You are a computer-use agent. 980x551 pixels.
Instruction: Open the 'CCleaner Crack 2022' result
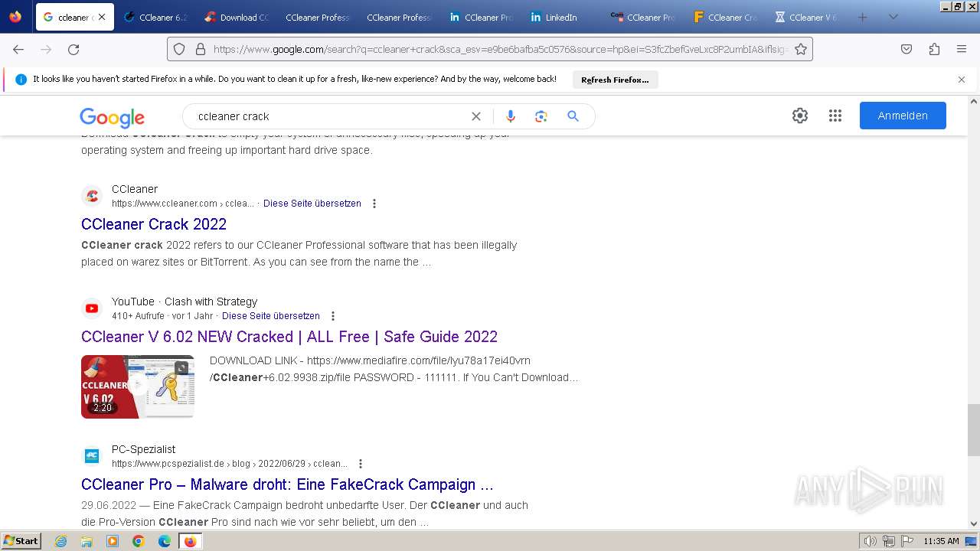154,224
